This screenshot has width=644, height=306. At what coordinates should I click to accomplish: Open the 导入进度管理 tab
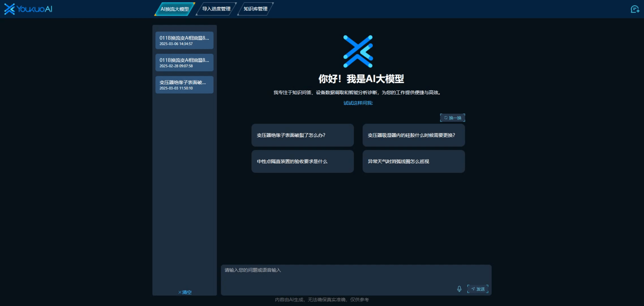pos(216,9)
